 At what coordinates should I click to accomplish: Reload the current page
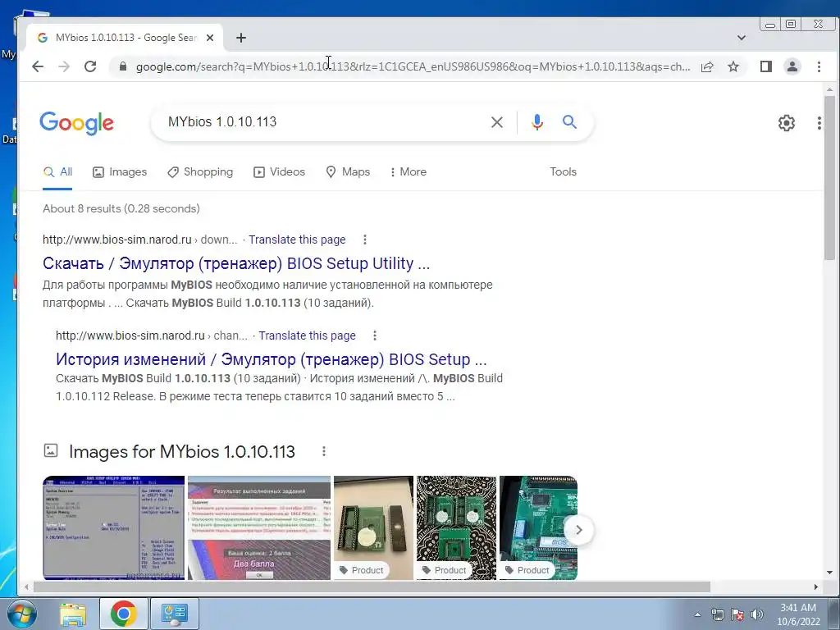tap(90, 66)
